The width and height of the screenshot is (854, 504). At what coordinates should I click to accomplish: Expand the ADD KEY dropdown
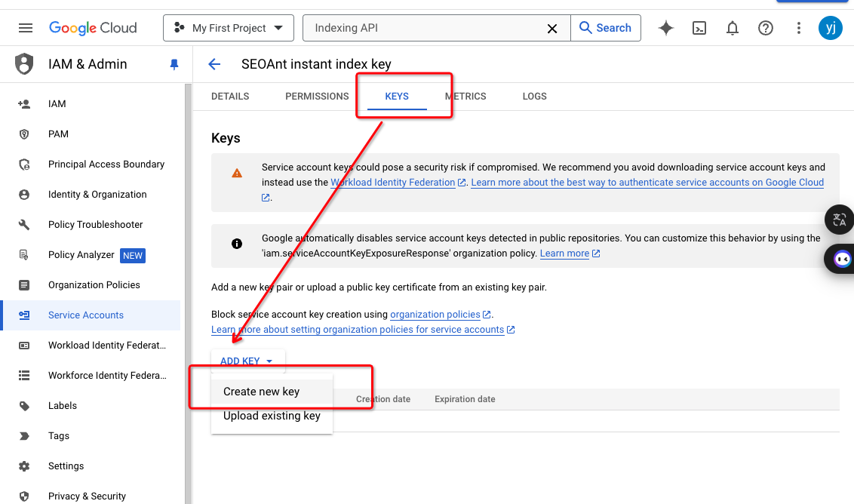247,361
